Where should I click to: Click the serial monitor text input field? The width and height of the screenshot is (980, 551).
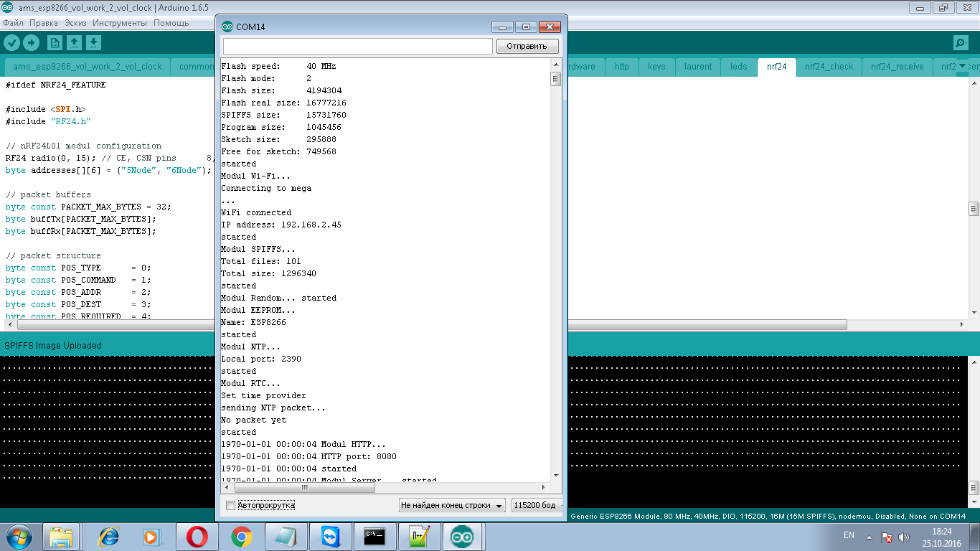357,45
